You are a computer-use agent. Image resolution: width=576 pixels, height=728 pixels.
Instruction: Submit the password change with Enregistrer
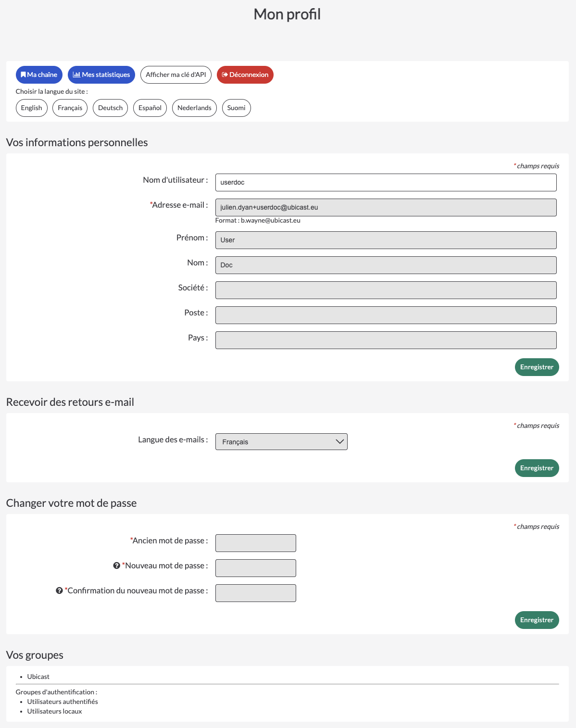click(537, 620)
